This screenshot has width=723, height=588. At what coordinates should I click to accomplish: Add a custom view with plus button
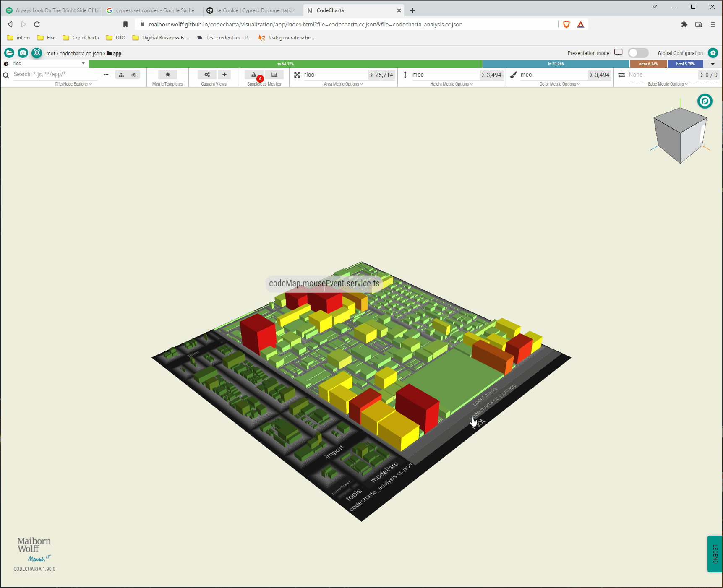point(224,75)
